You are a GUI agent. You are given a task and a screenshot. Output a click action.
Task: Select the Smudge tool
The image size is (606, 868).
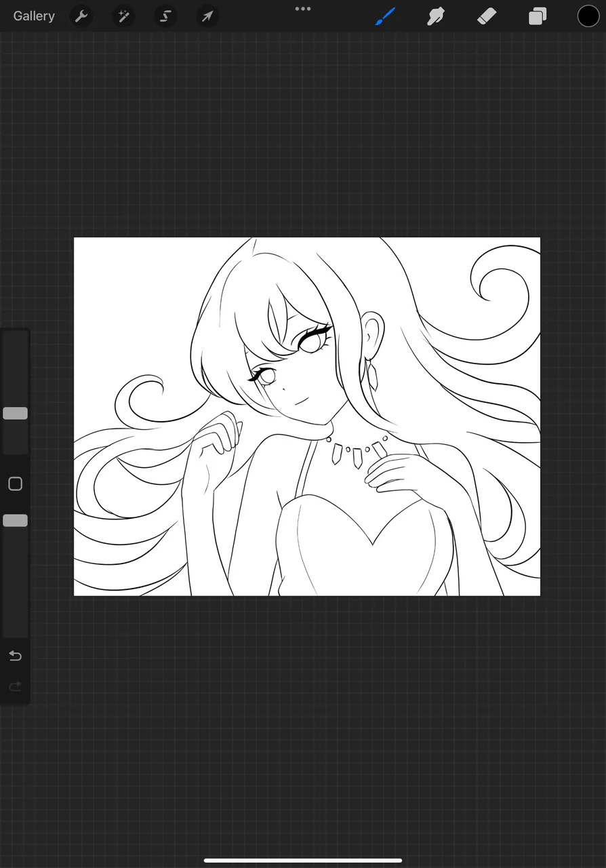436,16
